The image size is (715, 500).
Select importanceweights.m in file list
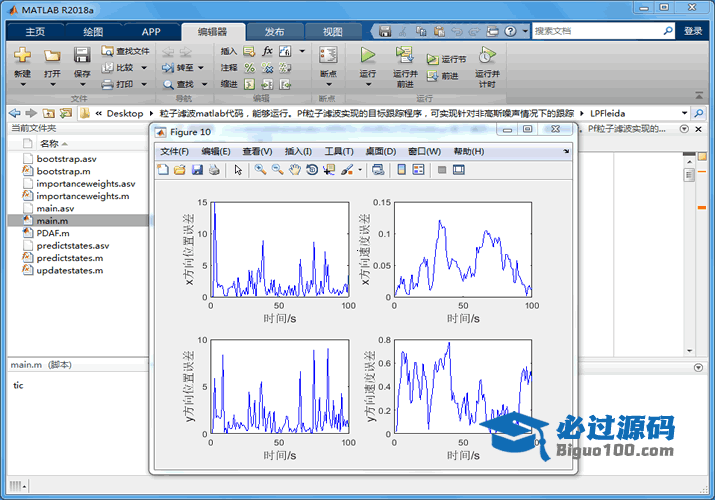pos(78,196)
